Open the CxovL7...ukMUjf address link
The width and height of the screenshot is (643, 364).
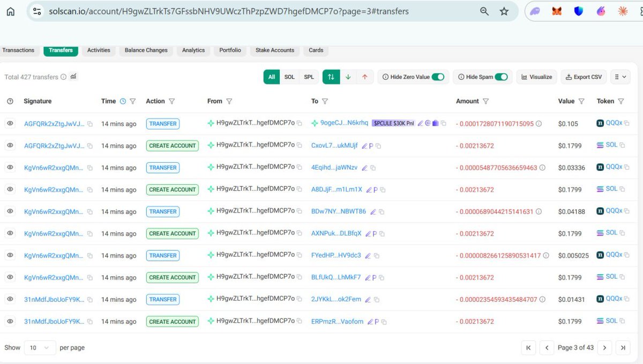coord(334,146)
